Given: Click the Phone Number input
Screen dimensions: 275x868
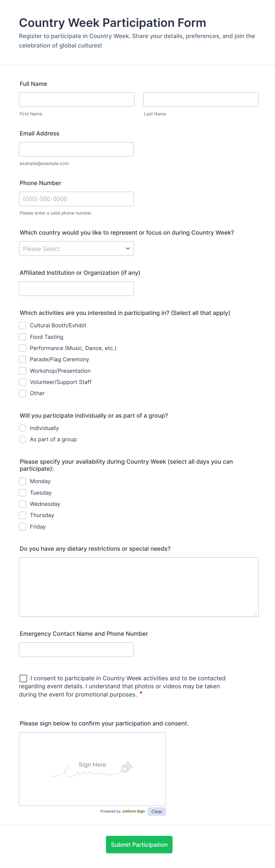Looking at the screenshot, I should click(76, 199).
